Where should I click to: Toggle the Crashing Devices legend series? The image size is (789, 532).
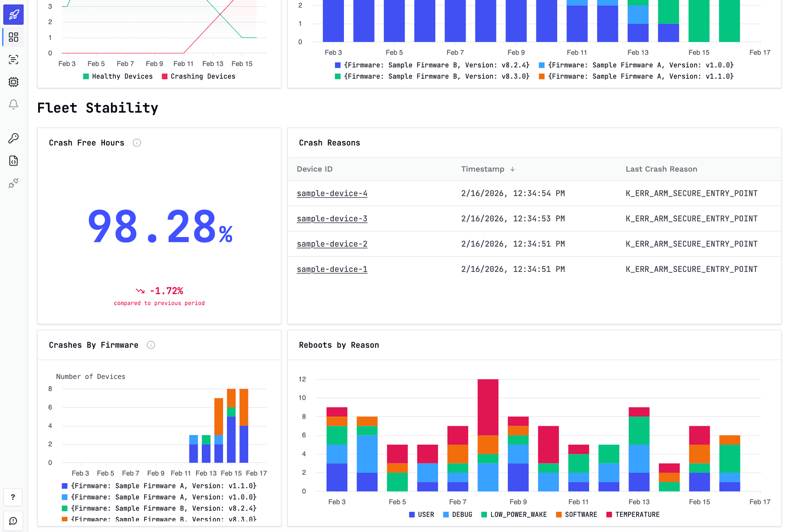pos(198,76)
